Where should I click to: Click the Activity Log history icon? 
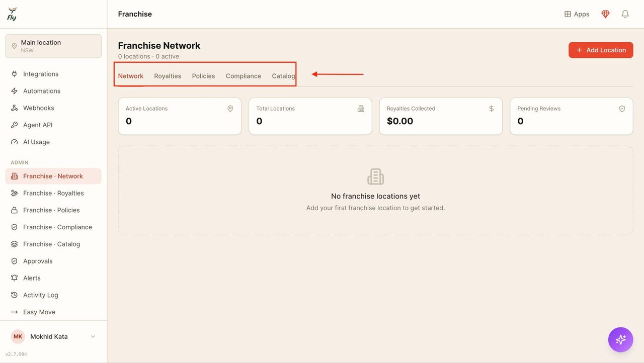15,295
